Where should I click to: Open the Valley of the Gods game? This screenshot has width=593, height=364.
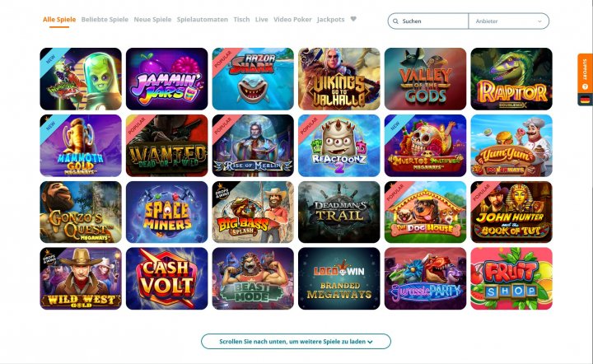pos(425,79)
